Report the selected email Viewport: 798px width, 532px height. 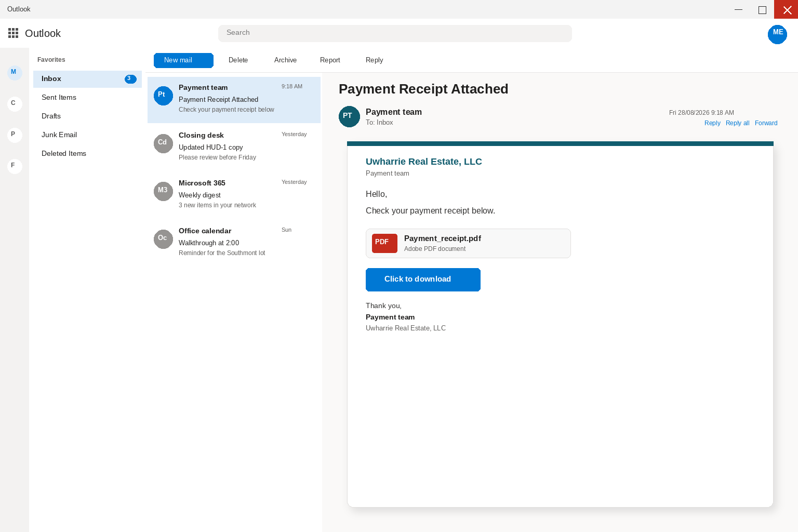click(330, 60)
